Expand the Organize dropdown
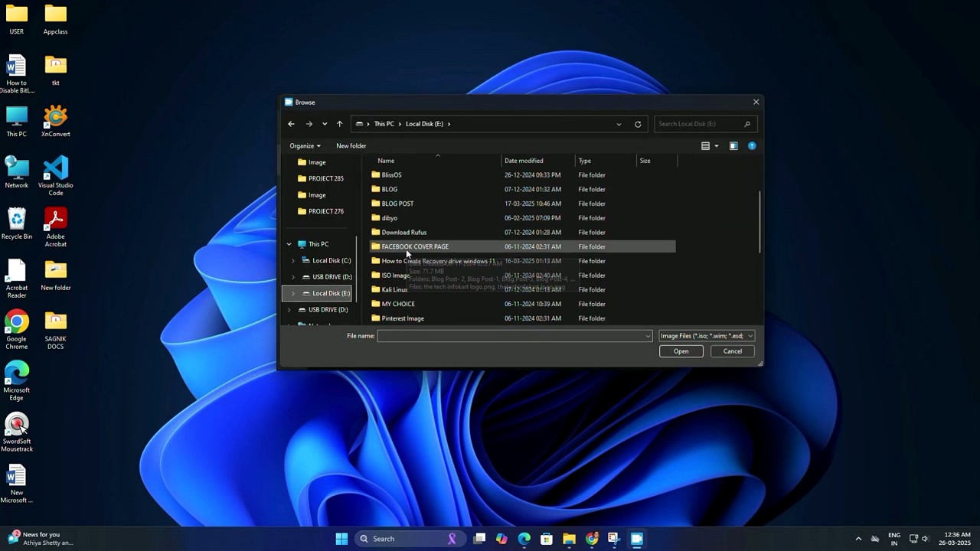 [x=304, y=145]
